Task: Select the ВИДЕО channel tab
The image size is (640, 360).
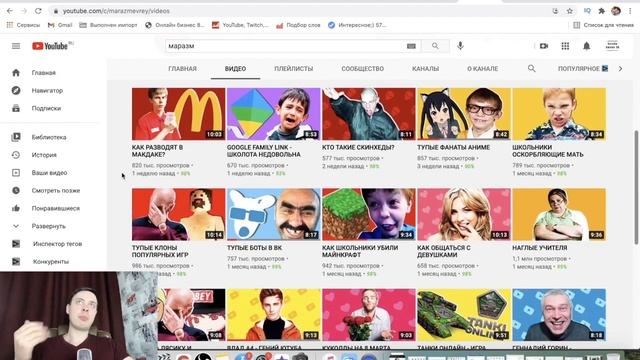Action: pyautogui.click(x=236, y=69)
